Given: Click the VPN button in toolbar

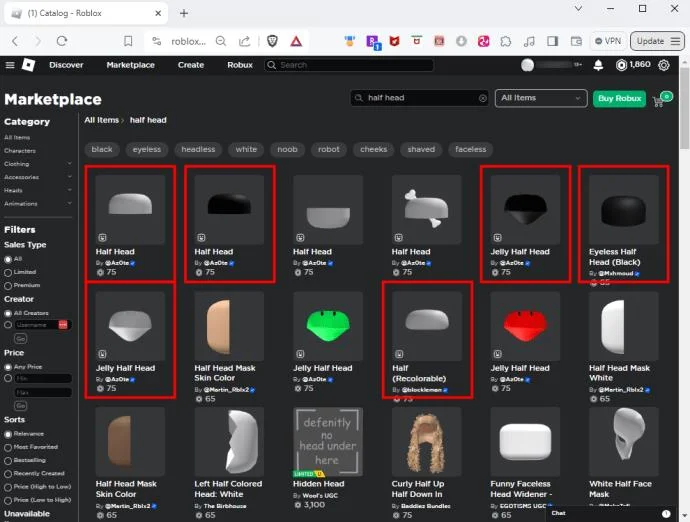Looking at the screenshot, I should [608, 41].
